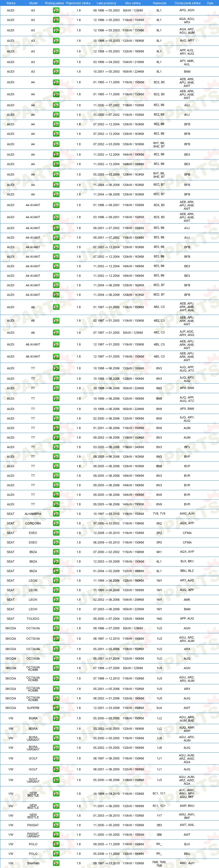Click fuel icon in Audi TT 176kW/240KM row

pyautogui.click(x=56, y=447)
